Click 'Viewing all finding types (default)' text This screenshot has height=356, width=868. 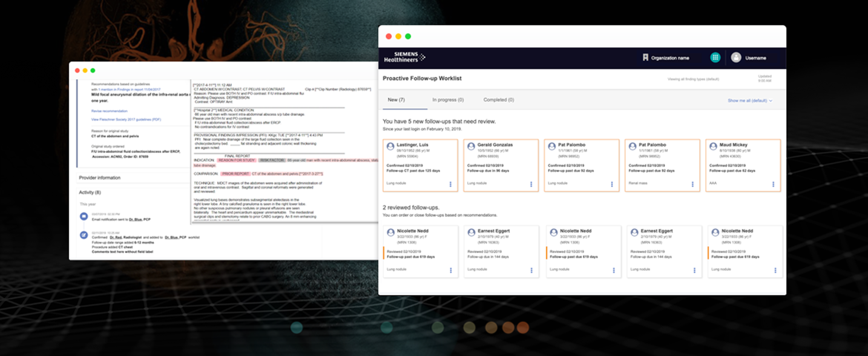pos(693,79)
